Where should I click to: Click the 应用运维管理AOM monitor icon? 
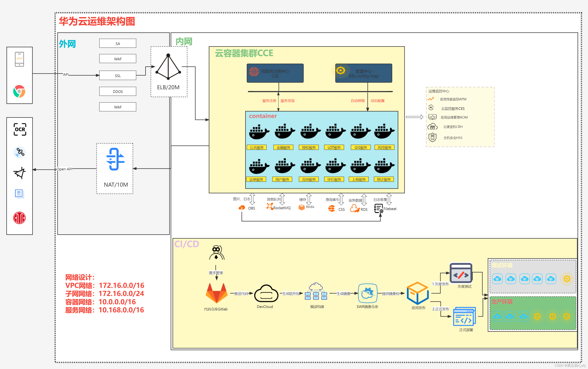pyautogui.click(x=432, y=117)
